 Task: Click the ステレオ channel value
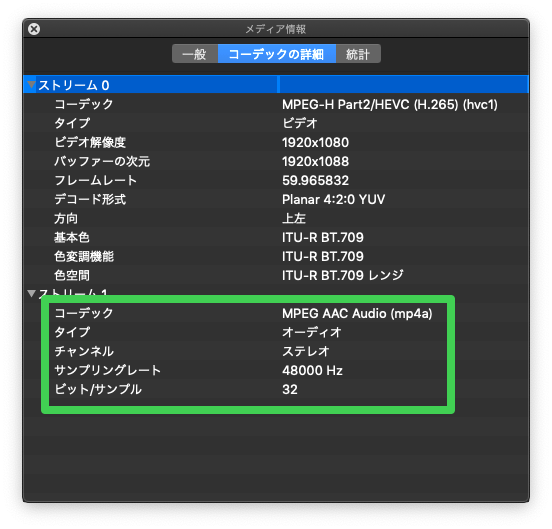click(306, 351)
